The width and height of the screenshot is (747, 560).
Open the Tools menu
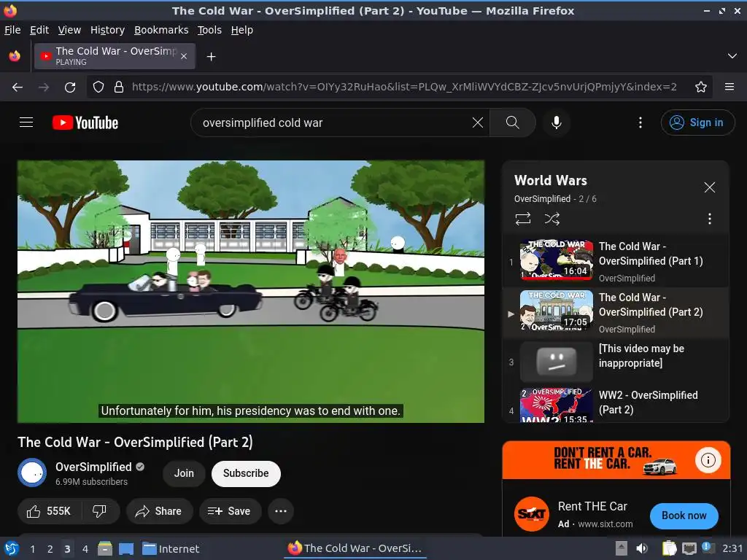[209, 30]
